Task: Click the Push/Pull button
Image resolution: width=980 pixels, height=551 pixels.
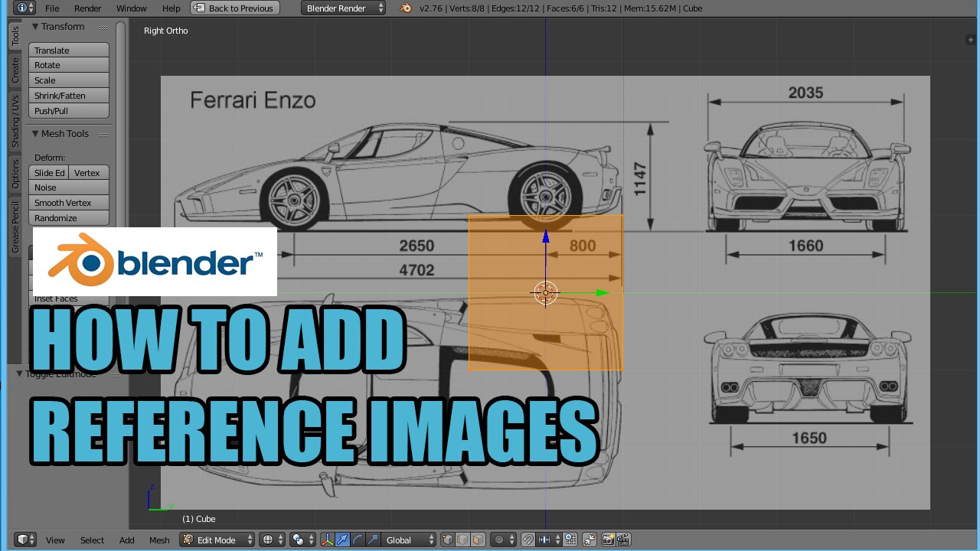Action: (69, 111)
